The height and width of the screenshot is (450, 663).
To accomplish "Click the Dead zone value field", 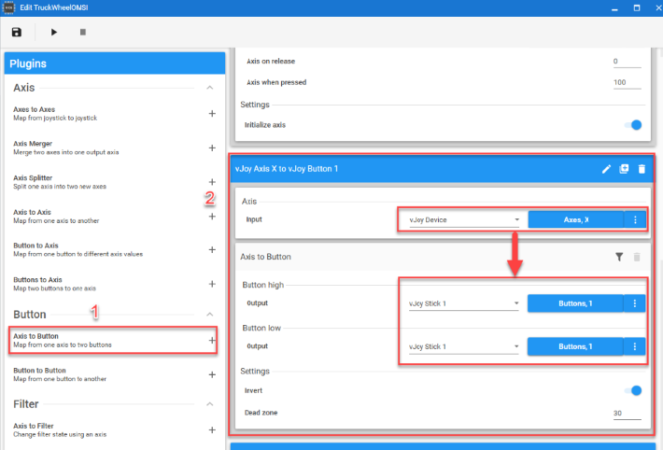I will (x=627, y=413).
